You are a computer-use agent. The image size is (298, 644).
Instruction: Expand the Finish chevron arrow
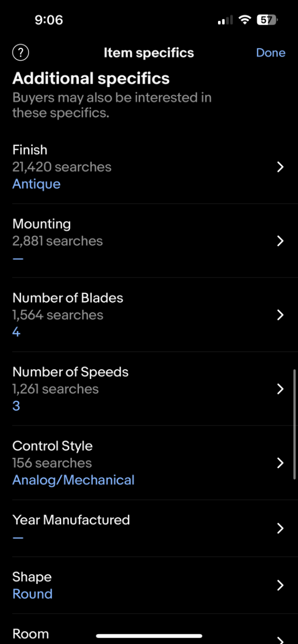[280, 167]
